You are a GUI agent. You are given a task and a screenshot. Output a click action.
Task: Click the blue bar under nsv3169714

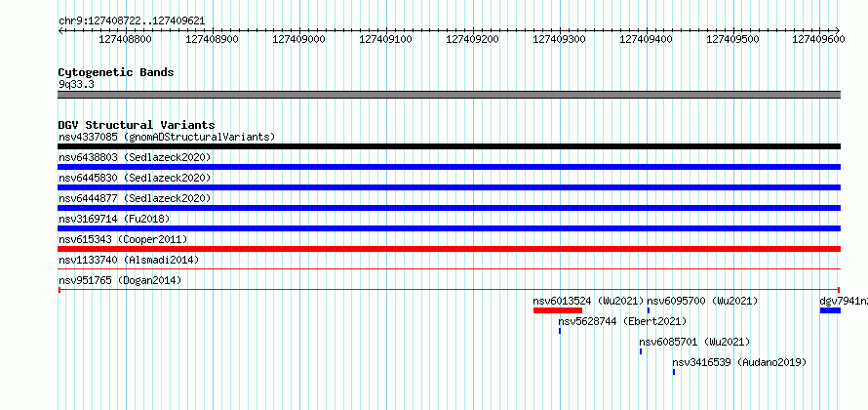450,228
